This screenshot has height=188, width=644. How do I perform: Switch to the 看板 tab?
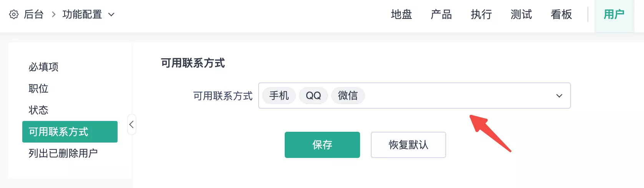[x=561, y=15]
